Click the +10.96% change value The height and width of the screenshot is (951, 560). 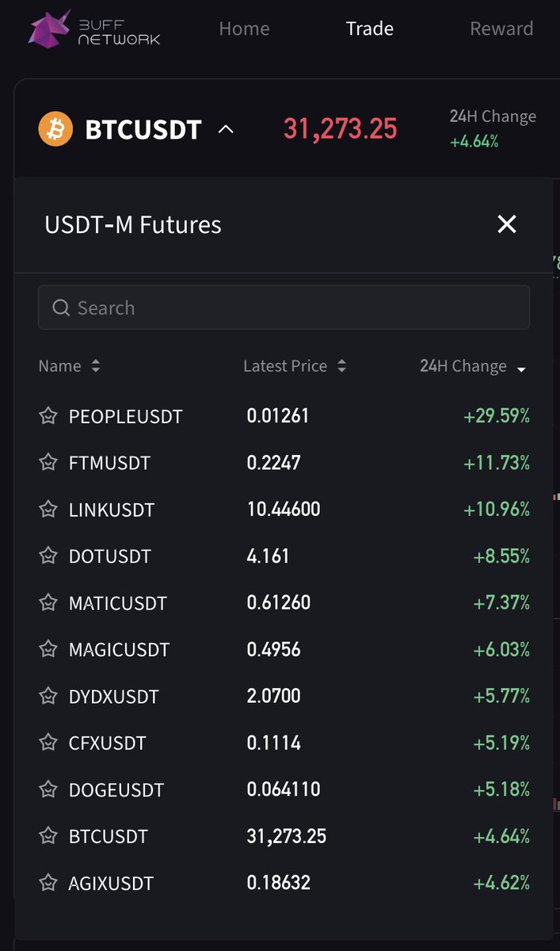[x=497, y=509]
